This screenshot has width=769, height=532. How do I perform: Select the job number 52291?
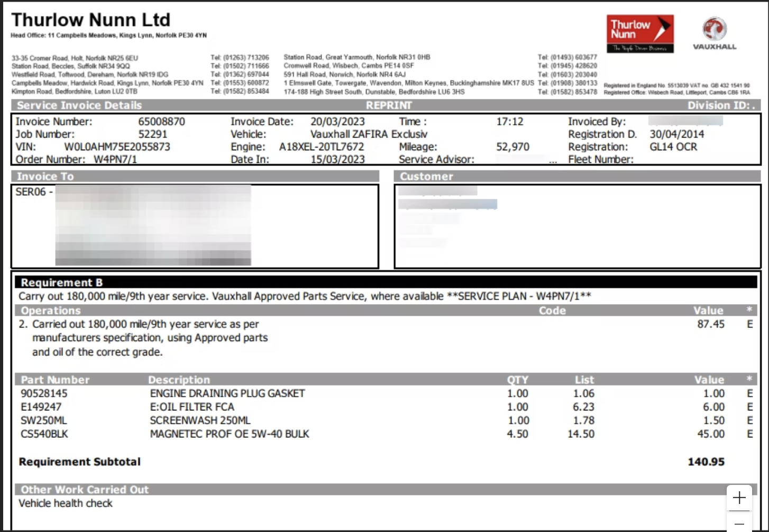click(x=153, y=134)
